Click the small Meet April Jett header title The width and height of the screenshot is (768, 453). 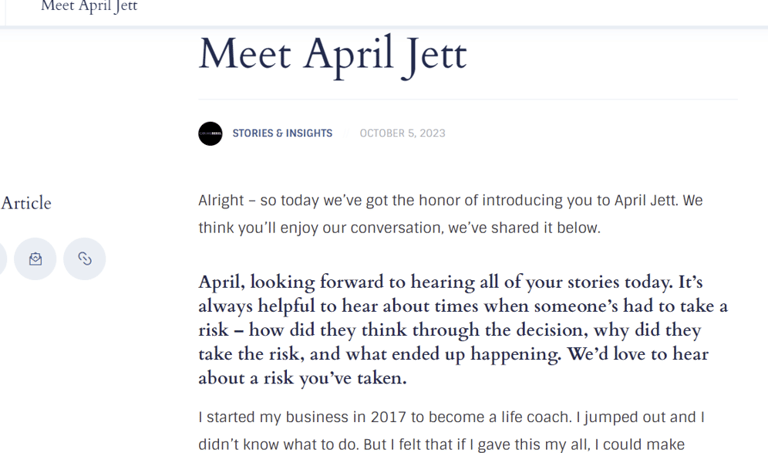point(89,7)
